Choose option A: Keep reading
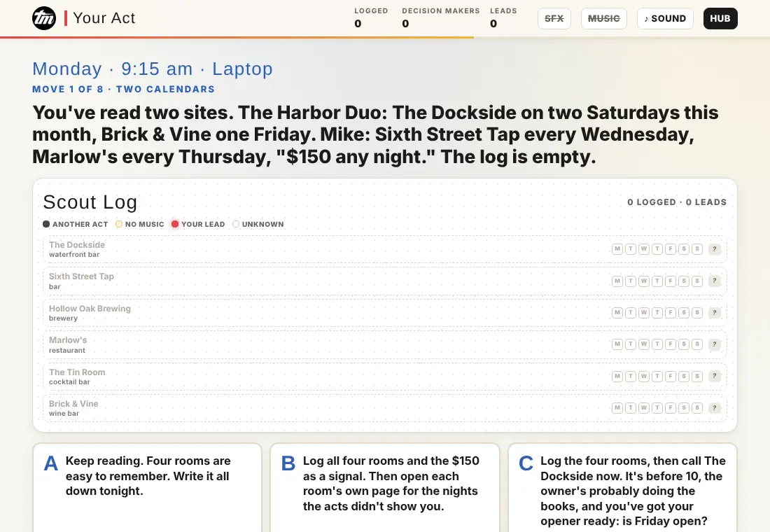 (147, 487)
